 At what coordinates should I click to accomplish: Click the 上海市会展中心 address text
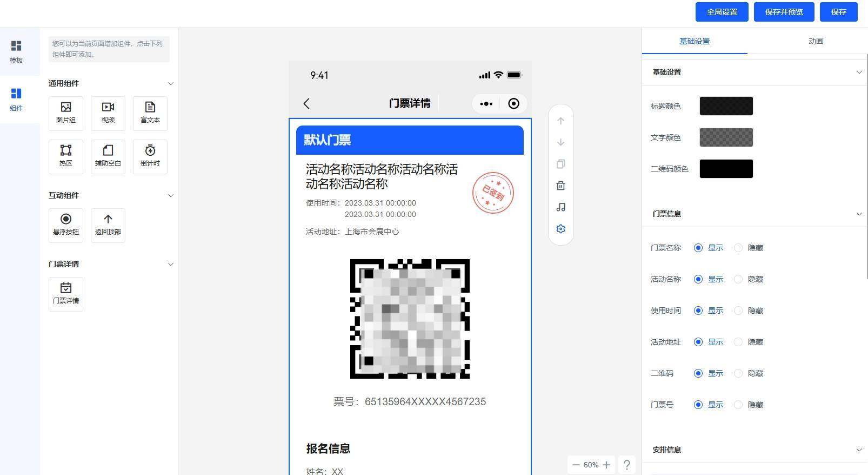tap(372, 232)
